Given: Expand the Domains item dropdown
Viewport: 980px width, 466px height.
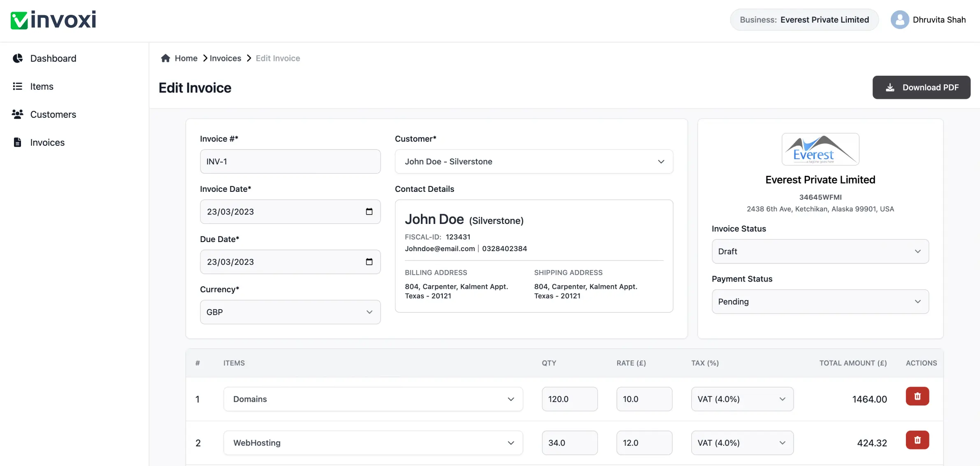Looking at the screenshot, I should tap(373, 399).
